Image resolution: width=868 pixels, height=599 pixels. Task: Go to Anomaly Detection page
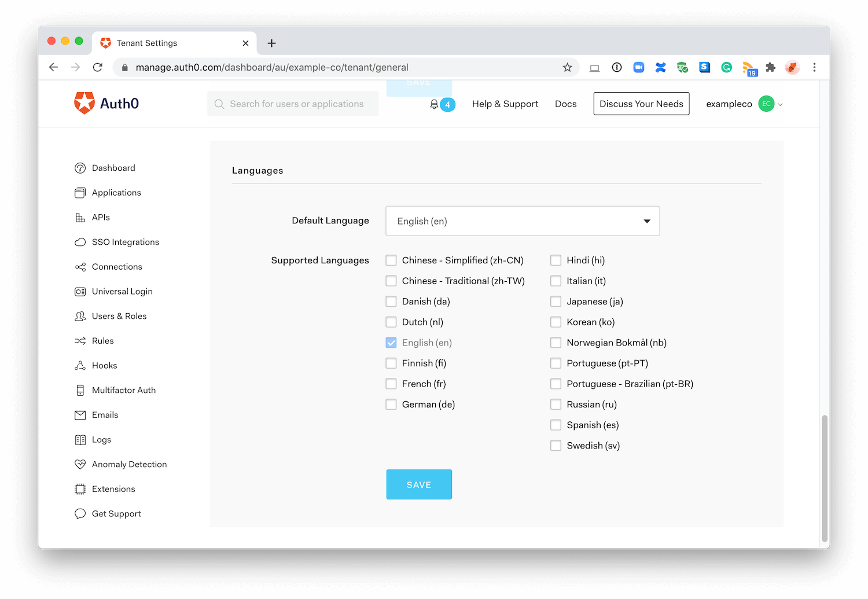click(129, 464)
